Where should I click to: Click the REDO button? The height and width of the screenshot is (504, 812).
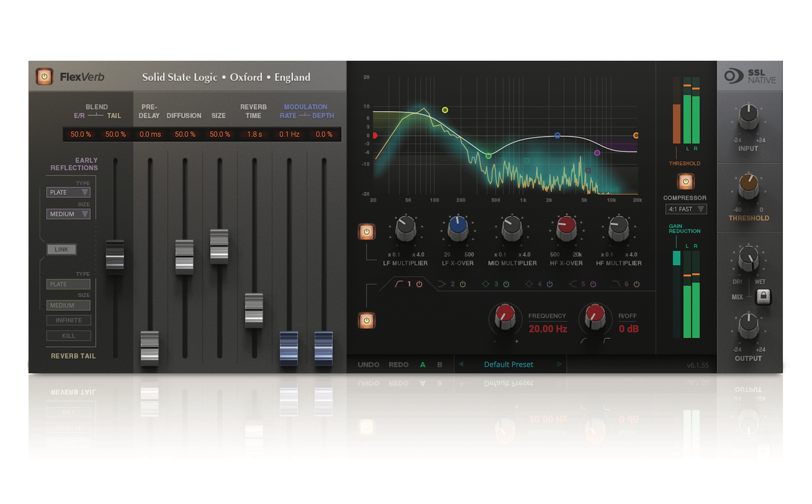(x=398, y=365)
